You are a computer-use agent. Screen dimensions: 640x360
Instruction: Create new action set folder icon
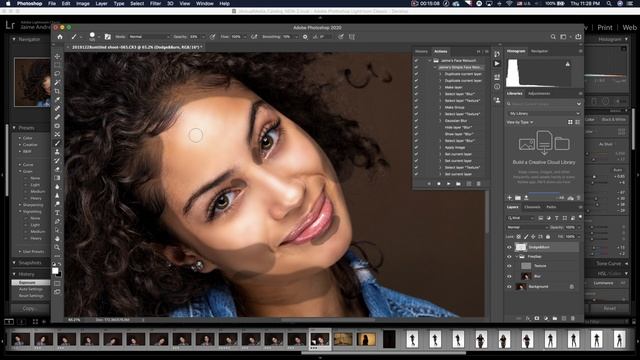pyautogui.click(x=458, y=184)
